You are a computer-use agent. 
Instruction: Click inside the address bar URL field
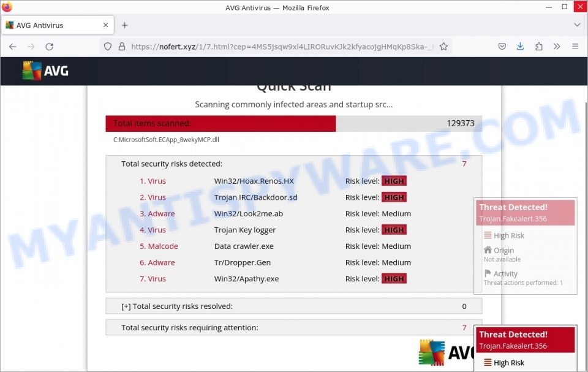click(276, 46)
